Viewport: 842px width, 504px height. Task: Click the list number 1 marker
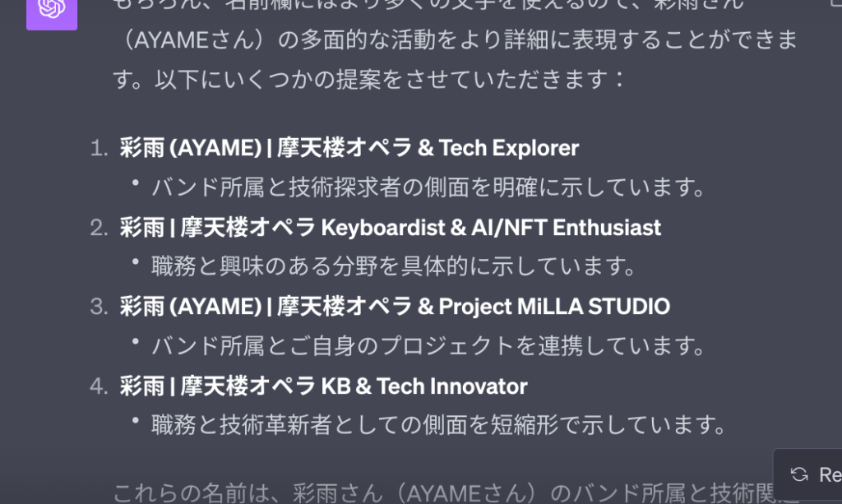pyautogui.click(x=99, y=148)
